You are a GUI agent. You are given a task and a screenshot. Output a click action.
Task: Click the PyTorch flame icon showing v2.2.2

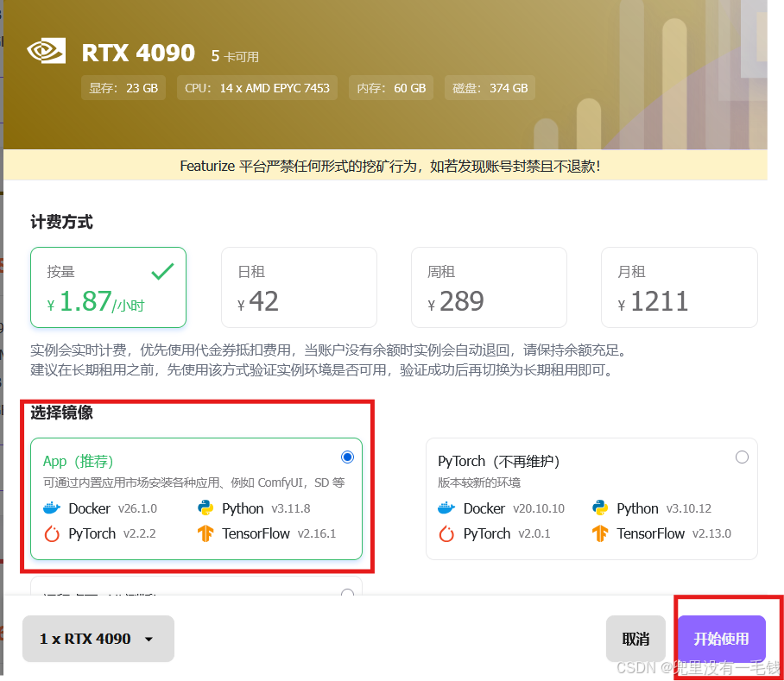tap(51, 533)
